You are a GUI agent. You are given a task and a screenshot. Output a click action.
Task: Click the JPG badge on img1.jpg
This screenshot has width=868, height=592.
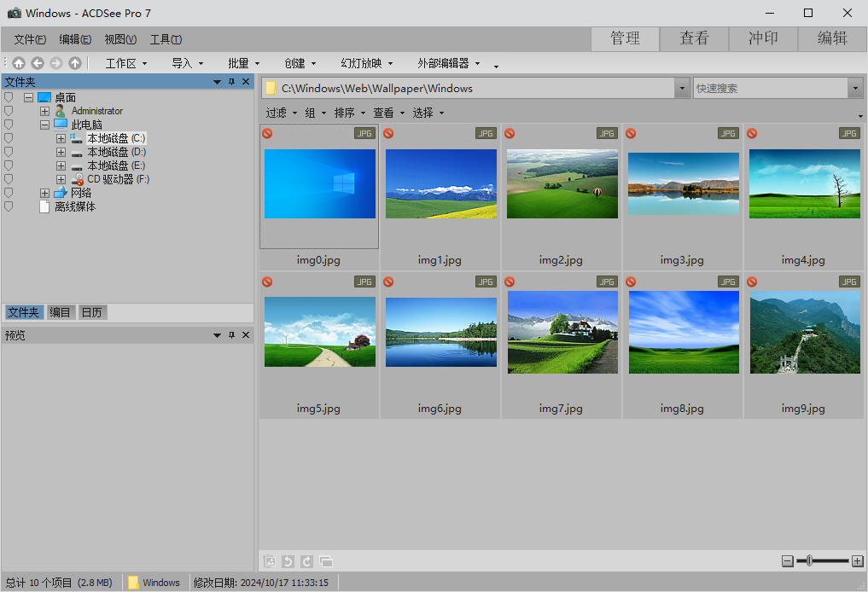(486, 133)
